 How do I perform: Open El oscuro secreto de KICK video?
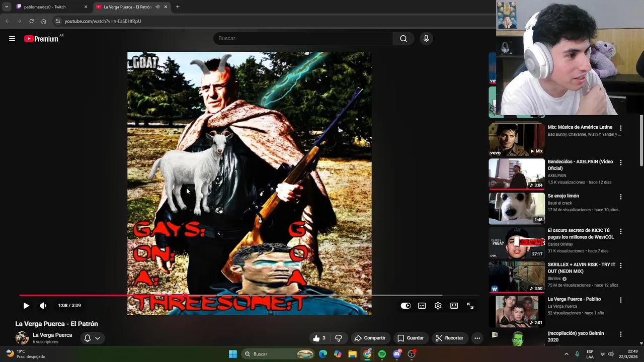(517, 243)
